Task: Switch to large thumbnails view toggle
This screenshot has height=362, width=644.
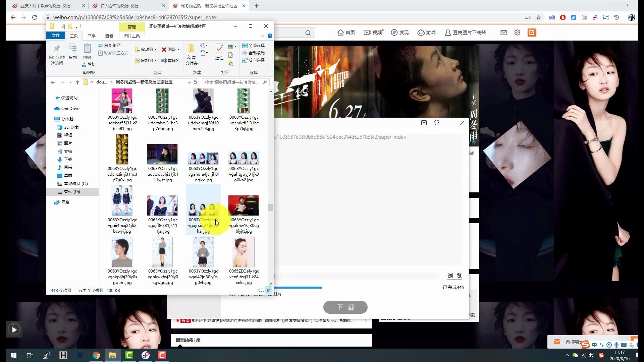Action: 269,290
